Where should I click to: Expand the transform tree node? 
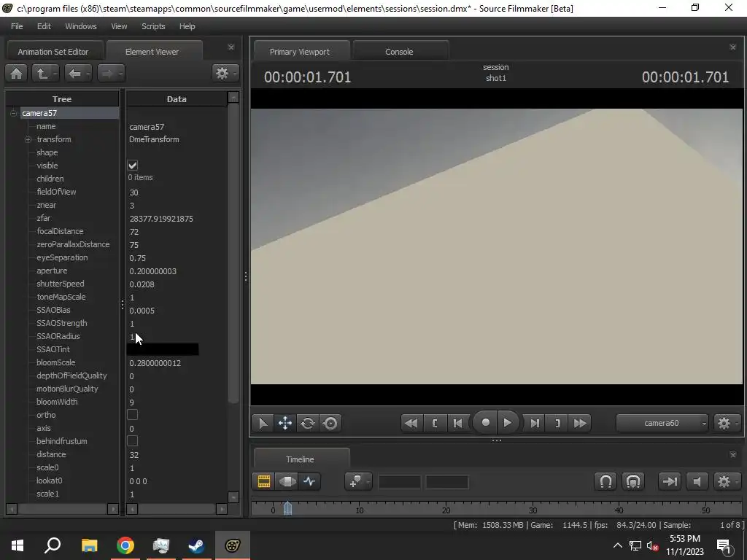point(28,139)
